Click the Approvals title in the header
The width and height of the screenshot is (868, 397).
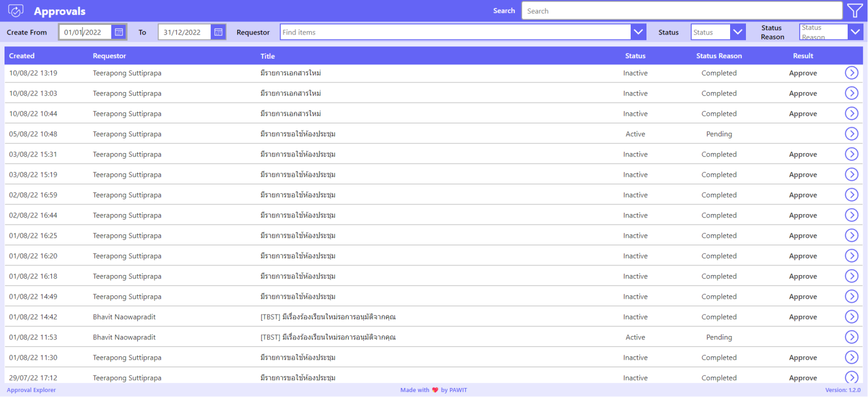pyautogui.click(x=60, y=11)
